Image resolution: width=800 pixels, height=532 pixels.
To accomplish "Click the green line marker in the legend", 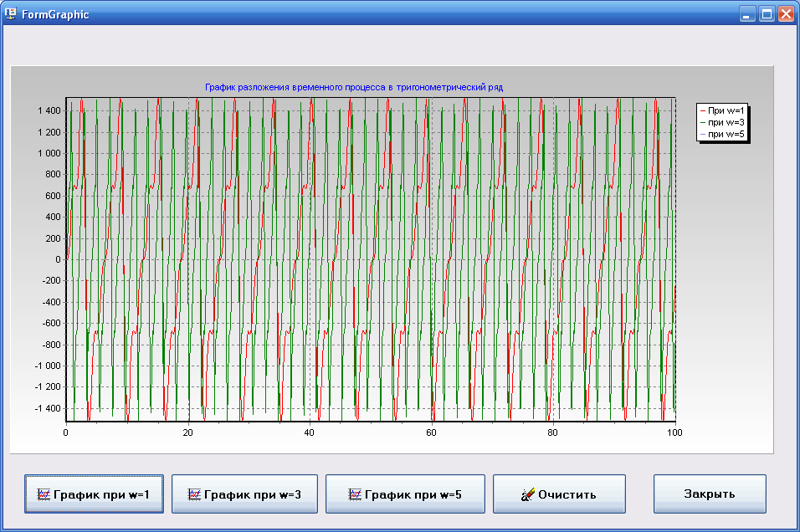I will (703, 122).
